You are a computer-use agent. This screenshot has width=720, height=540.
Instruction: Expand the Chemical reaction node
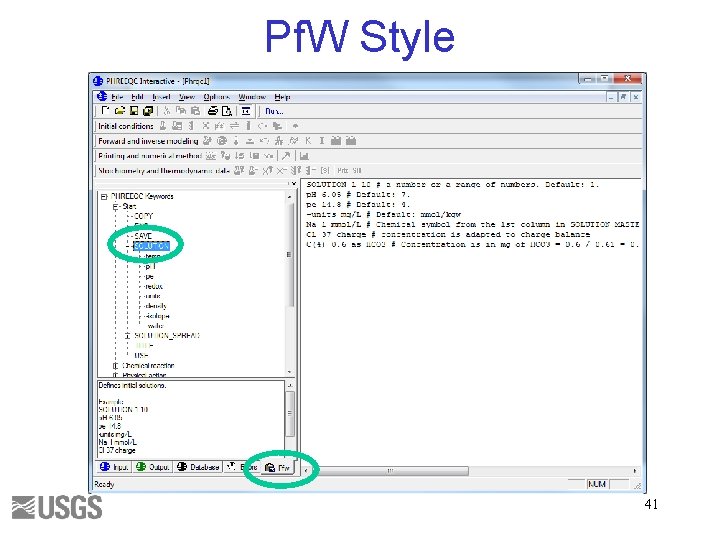click(x=115, y=366)
